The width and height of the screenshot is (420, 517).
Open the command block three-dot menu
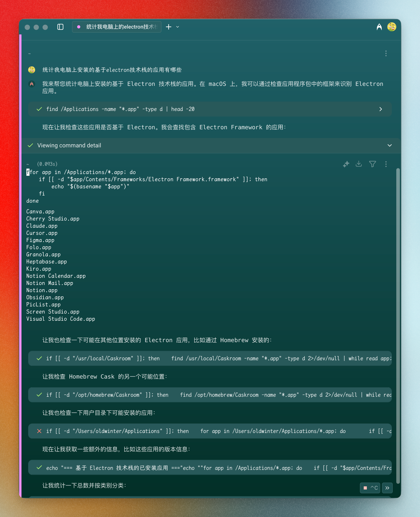click(386, 164)
